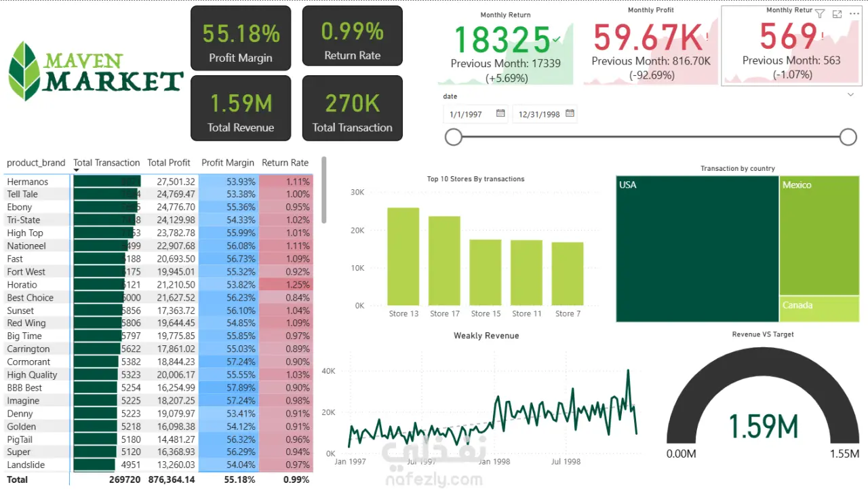Open the calendar picker for end date 12/31/1998
The width and height of the screenshot is (868, 489).
[x=570, y=113]
